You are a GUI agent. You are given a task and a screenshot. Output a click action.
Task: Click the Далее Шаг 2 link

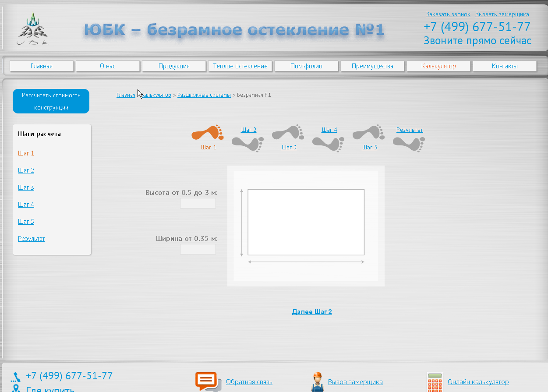pos(312,311)
